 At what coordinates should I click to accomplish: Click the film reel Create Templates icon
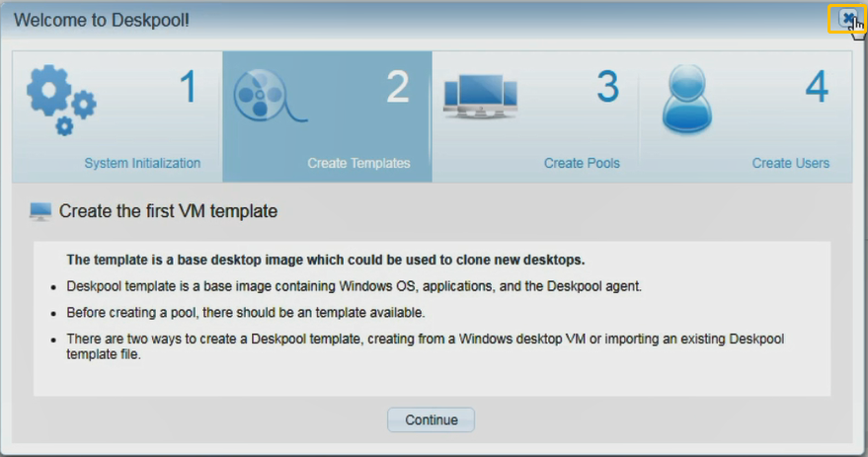click(x=270, y=95)
